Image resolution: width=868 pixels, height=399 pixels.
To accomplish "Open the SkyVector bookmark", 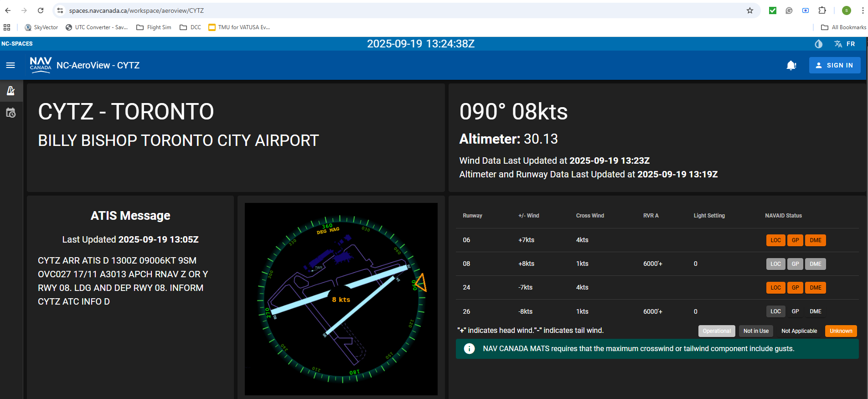I will point(41,27).
